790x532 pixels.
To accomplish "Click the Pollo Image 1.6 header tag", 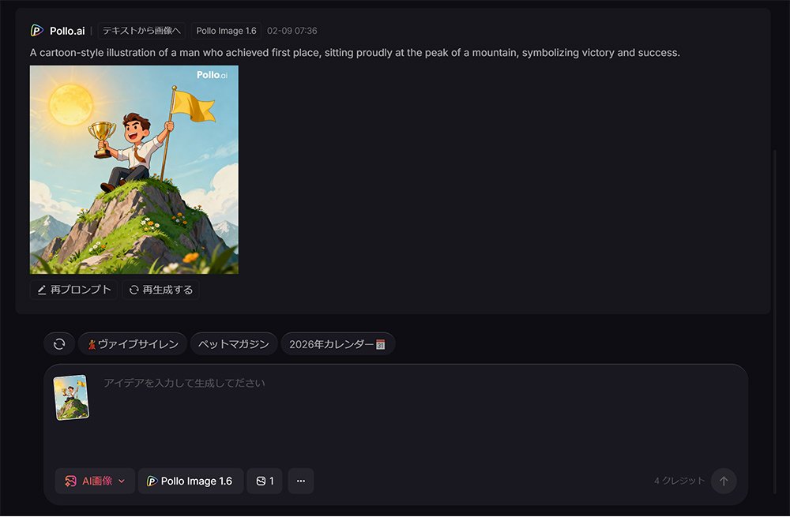I will [226, 30].
